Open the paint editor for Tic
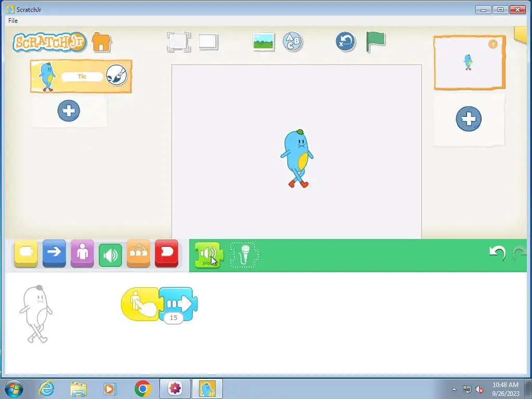The height and width of the screenshot is (399, 532). 116,75
